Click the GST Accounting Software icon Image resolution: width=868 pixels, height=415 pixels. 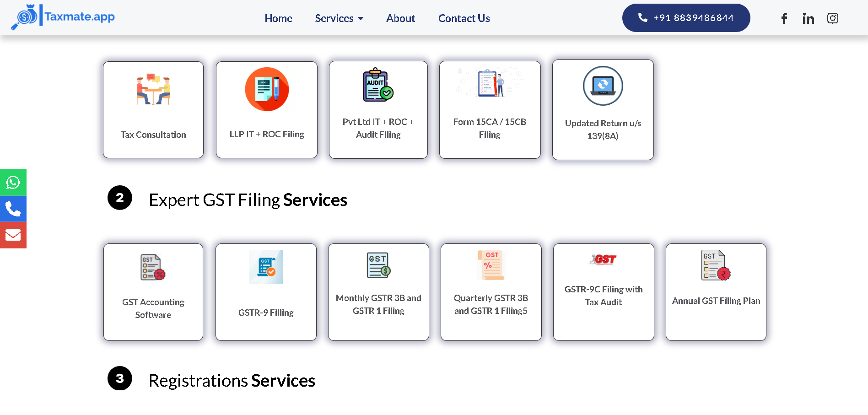pyautogui.click(x=153, y=267)
